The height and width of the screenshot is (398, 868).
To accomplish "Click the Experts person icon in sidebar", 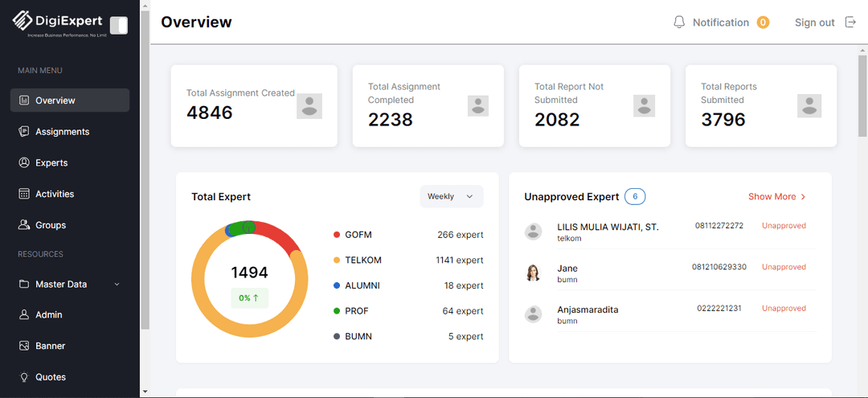I will click(24, 162).
